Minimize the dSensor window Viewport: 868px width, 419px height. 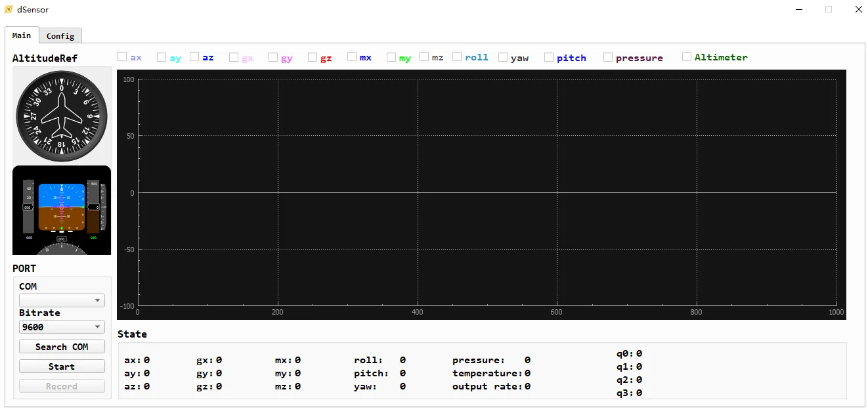click(x=799, y=9)
